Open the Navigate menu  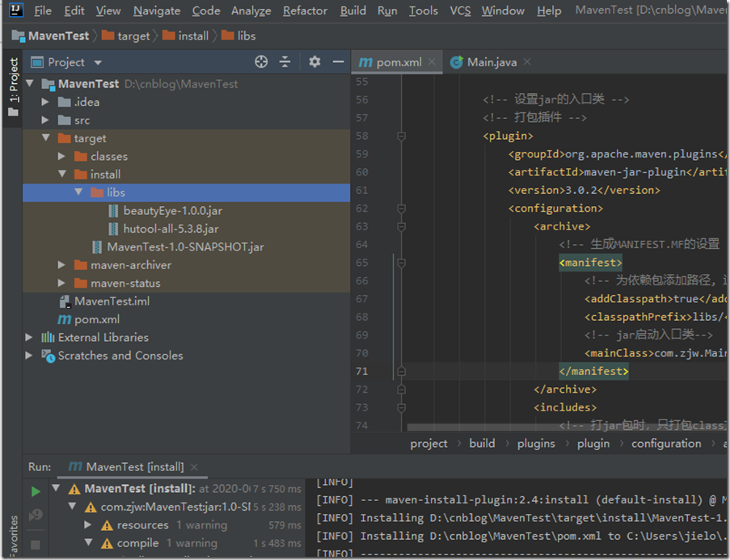(157, 11)
